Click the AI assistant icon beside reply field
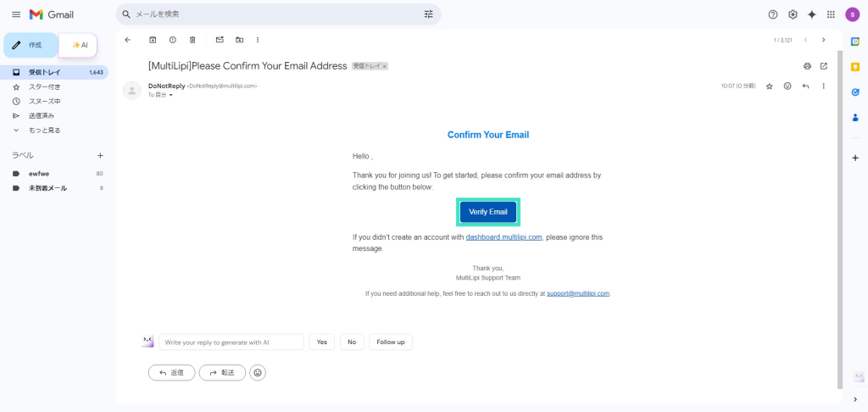Viewport: 868px width, 412px height. (147, 341)
